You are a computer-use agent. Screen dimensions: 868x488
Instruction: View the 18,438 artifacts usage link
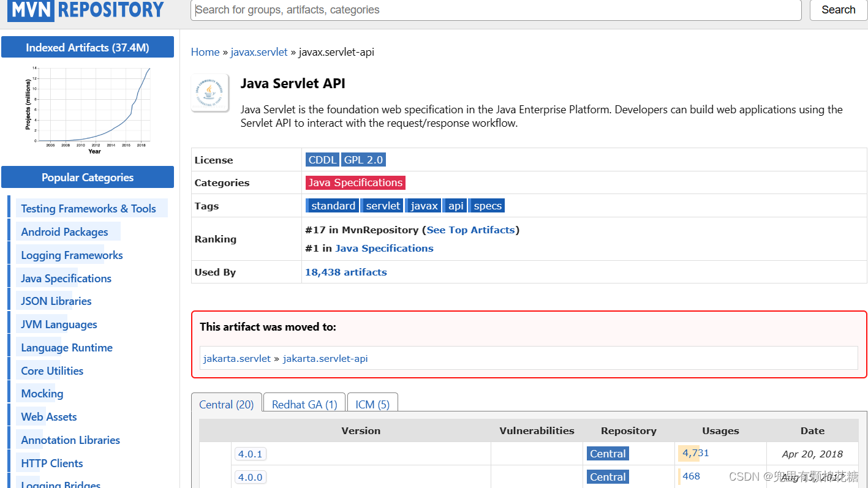346,272
